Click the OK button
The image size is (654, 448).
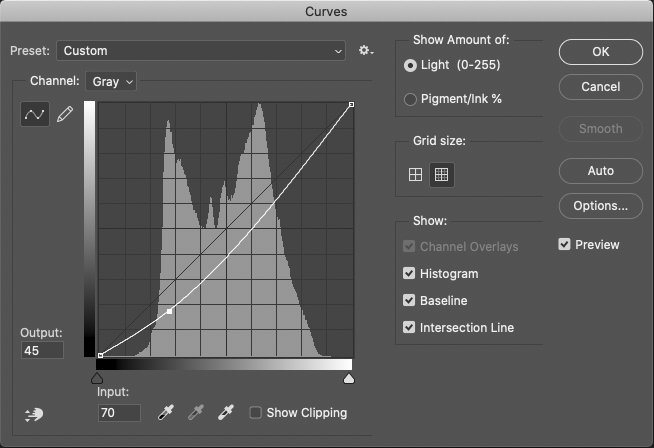coord(600,52)
